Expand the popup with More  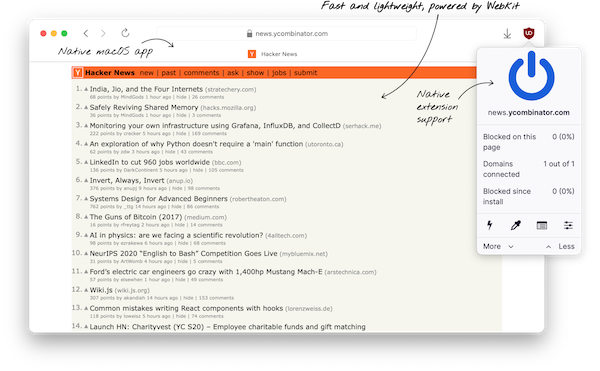coord(498,246)
